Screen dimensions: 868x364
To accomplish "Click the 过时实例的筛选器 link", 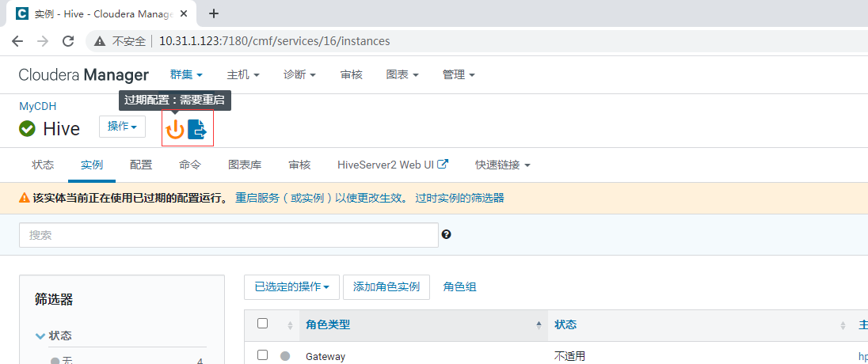I will click(459, 198).
